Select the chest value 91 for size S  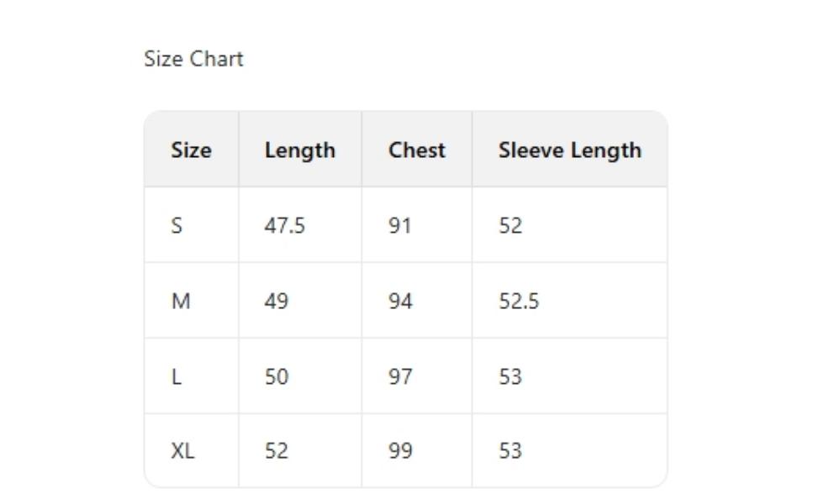click(x=399, y=225)
